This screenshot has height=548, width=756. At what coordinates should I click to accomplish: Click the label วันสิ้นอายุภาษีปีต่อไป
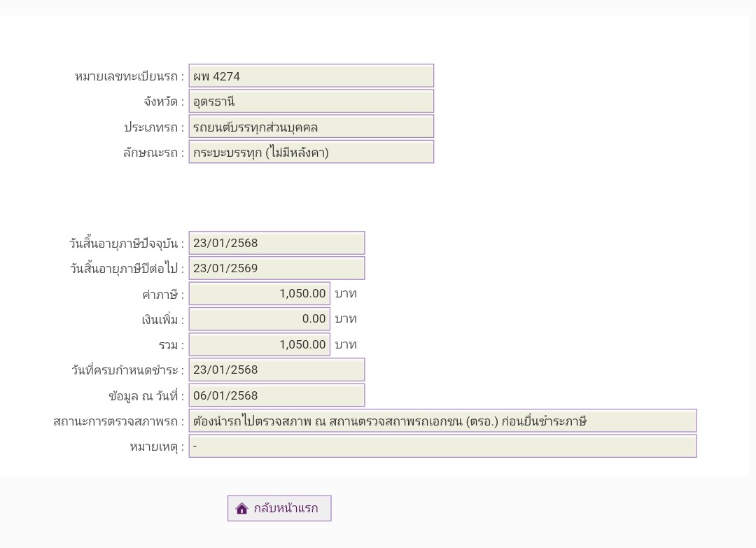pyautogui.click(x=127, y=269)
